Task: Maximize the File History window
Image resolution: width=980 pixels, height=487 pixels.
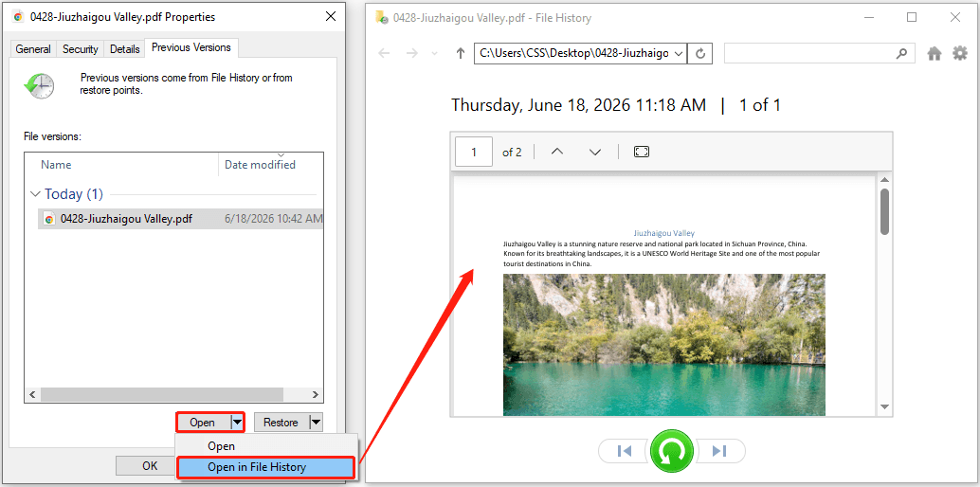Action: (912, 17)
